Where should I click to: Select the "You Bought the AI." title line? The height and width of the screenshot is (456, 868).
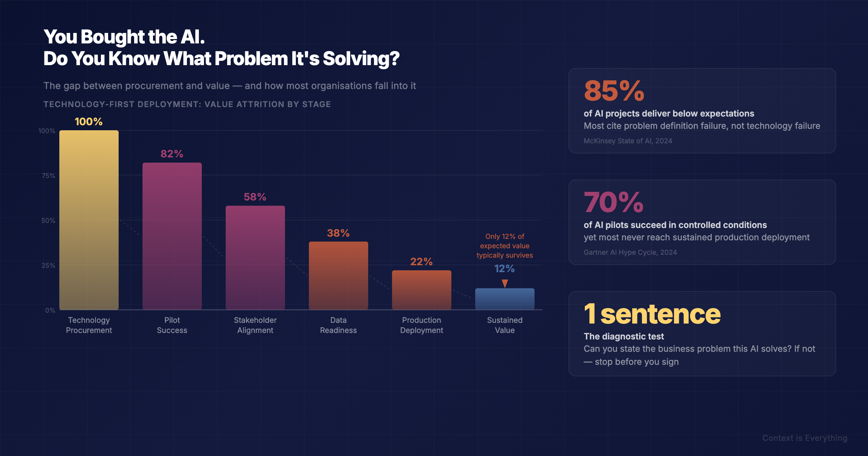tap(124, 37)
